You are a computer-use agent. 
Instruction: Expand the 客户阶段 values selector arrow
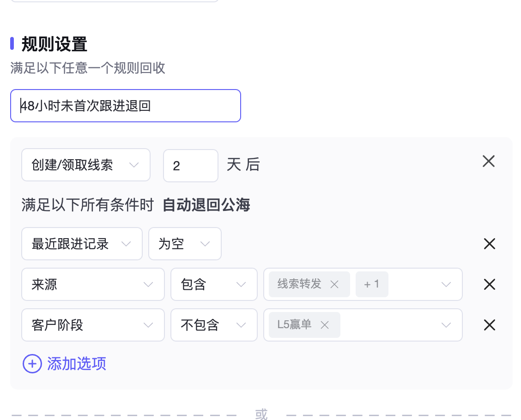tap(446, 325)
